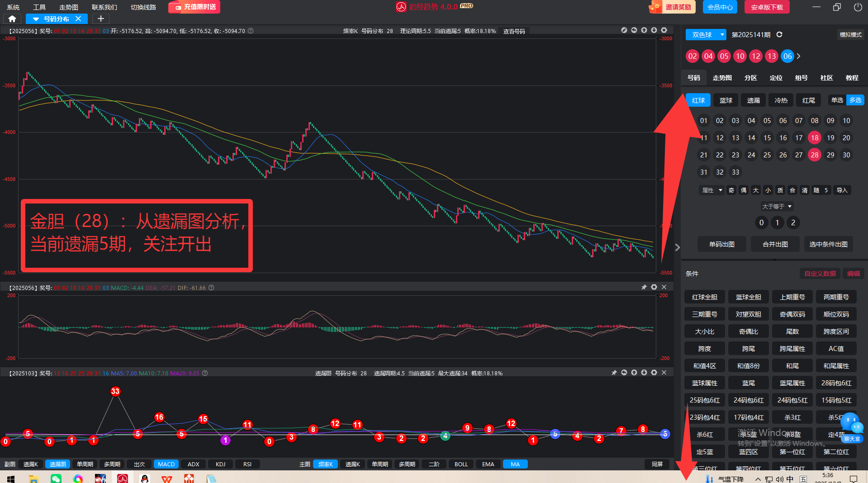This screenshot has width=868, height=483.
Task: Add a new tab with plus icon
Action: (101, 19)
